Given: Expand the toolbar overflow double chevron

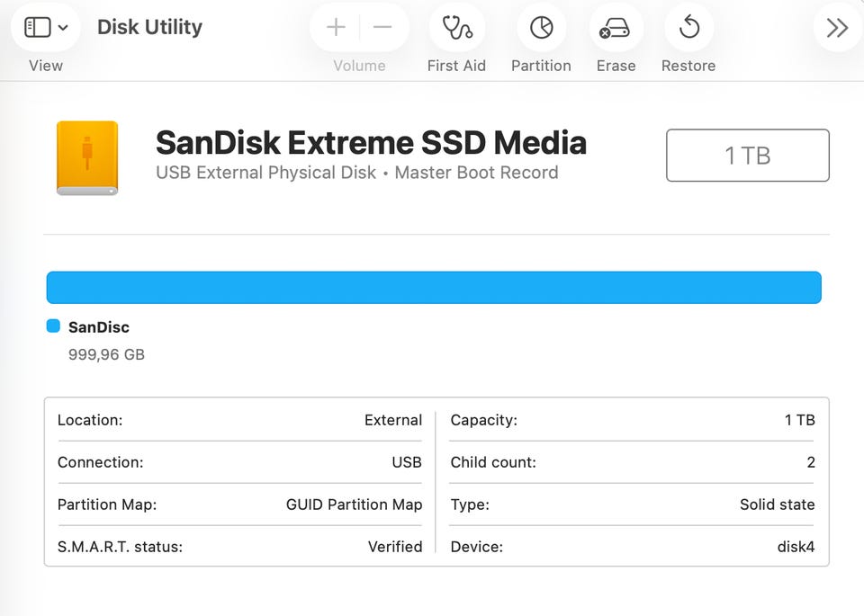Looking at the screenshot, I should click(x=837, y=28).
